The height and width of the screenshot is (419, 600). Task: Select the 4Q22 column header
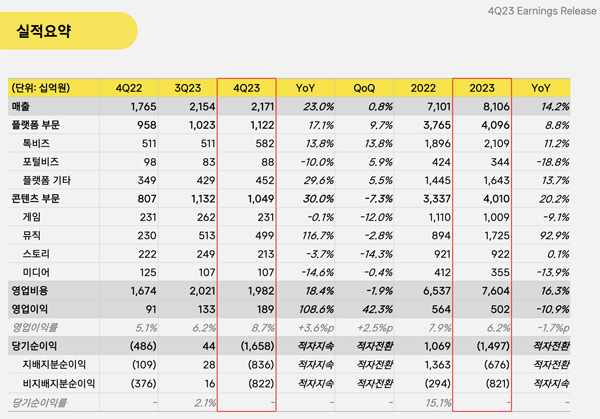129,88
